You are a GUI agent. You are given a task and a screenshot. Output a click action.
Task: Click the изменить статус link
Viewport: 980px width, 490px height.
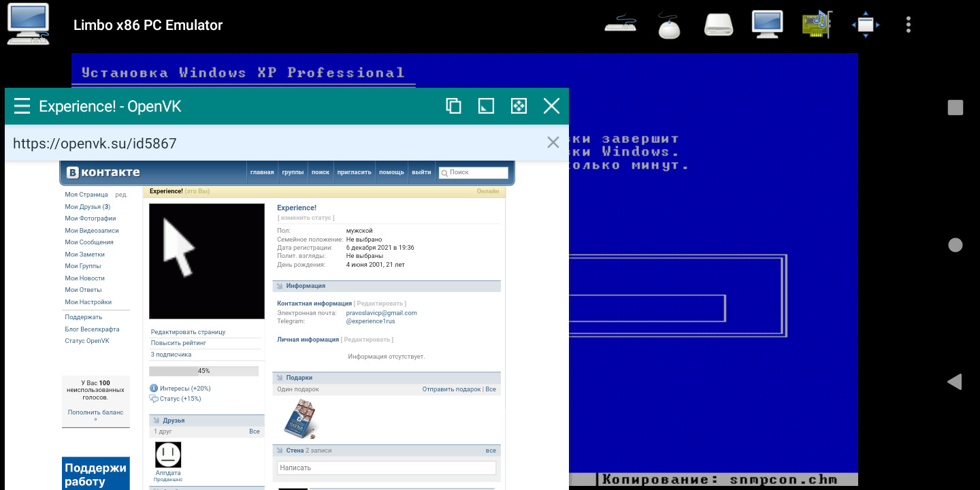pyautogui.click(x=306, y=218)
